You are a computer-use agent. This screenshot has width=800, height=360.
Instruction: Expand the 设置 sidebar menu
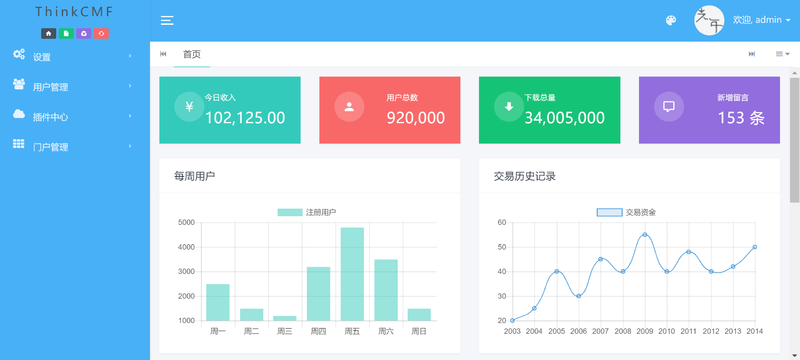point(75,57)
